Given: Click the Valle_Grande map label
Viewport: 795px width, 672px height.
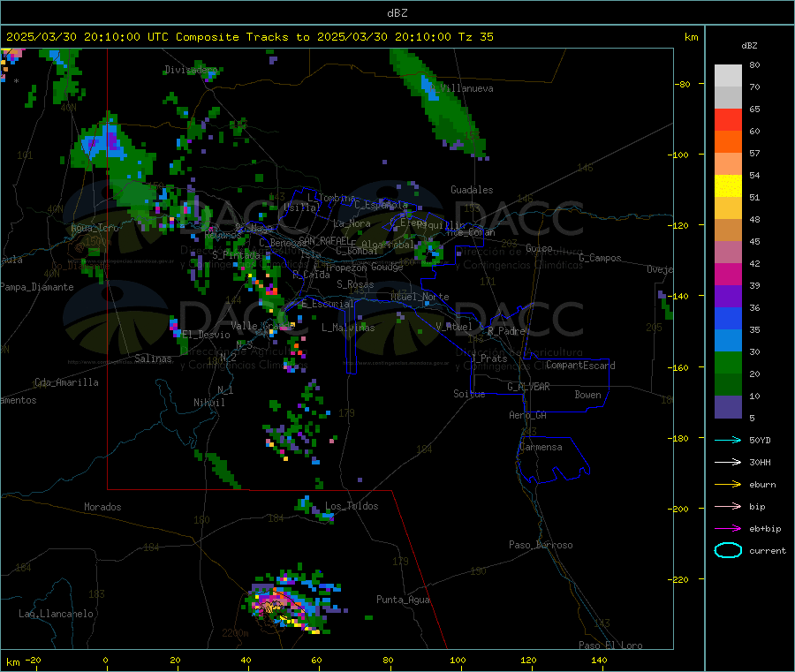Looking at the screenshot, I should click(x=262, y=325).
